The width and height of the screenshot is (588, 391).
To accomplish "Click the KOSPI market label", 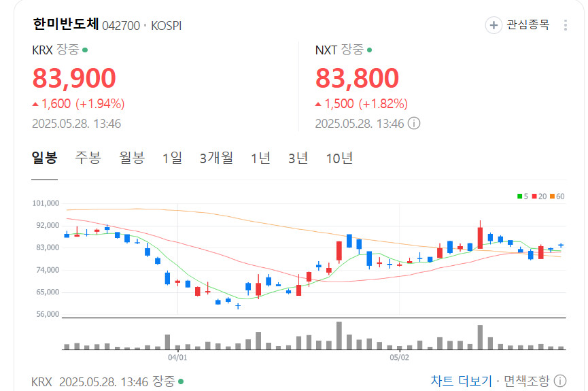I will tap(166, 26).
